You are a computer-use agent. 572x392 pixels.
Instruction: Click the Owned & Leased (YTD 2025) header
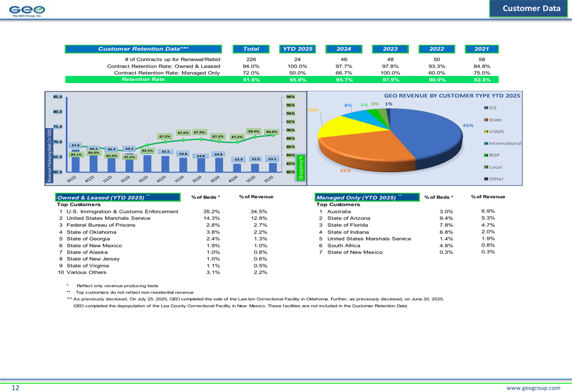coord(118,197)
